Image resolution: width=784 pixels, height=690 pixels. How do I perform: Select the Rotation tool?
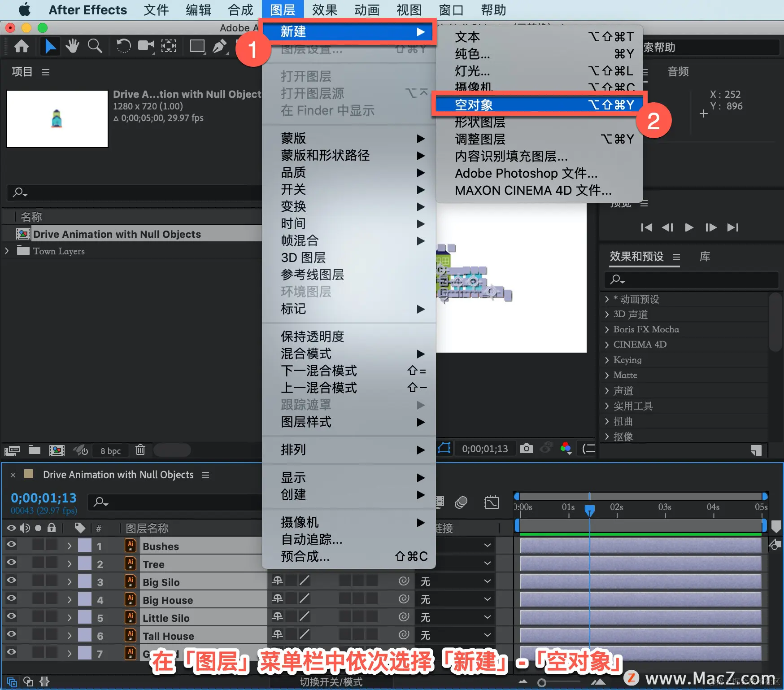click(123, 46)
